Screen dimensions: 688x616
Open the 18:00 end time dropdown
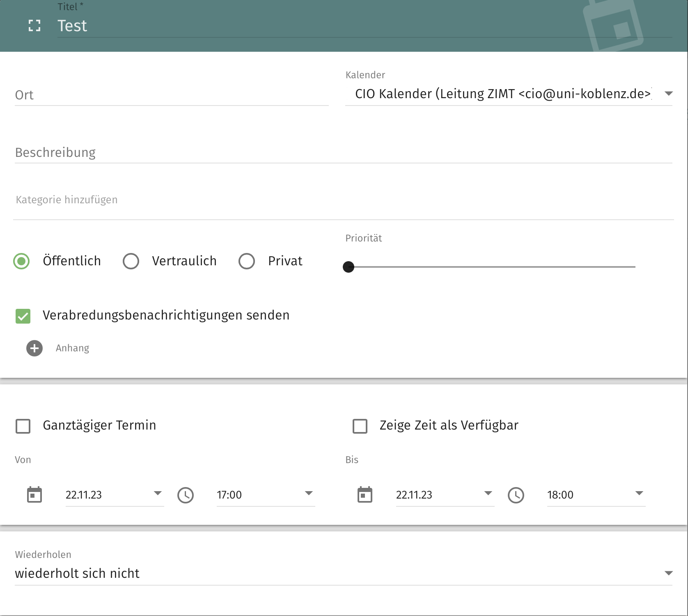[596, 495]
